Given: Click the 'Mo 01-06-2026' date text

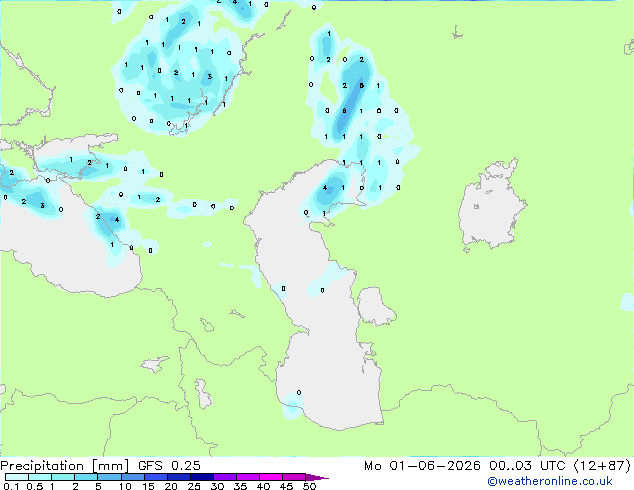Looking at the screenshot, I should (422, 466).
